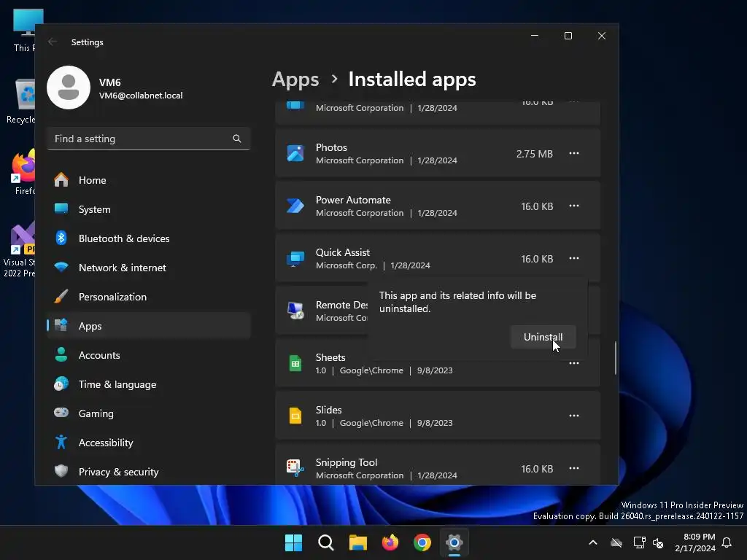Open Time & language settings
Viewport: 747px width, 560px height.
click(149, 384)
